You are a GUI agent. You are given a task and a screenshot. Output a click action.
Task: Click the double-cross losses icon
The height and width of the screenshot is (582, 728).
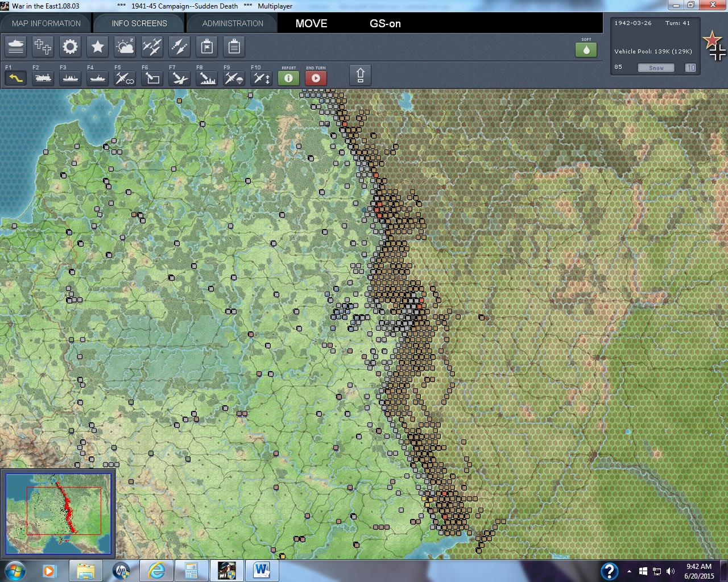[x=43, y=47]
